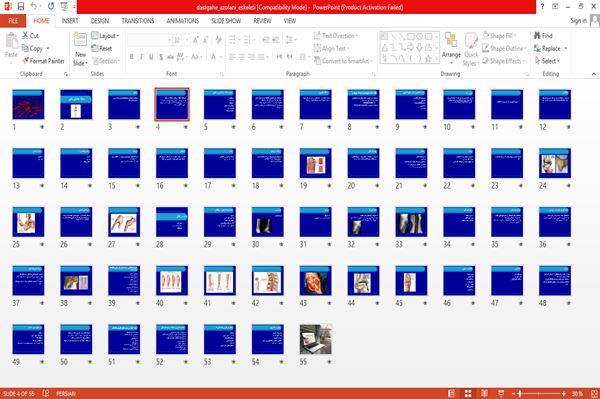Open the Align Text dropdown
Screen dimensions: 600x399
[331, 48]
